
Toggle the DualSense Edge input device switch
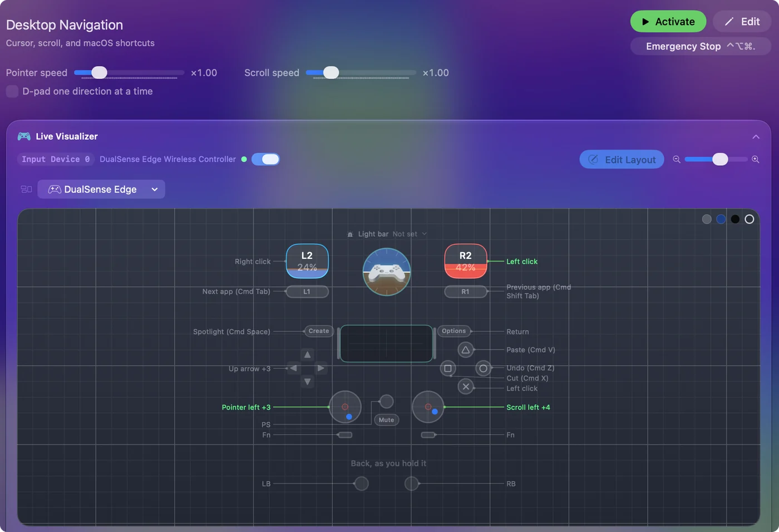[265, 159]
